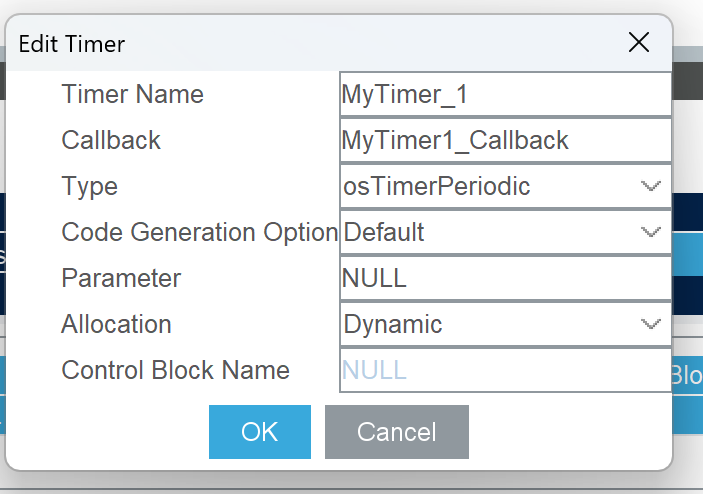Click the Timer Name input field
The width and height of the screenshot is (703, 494).
tap(505, 95)
